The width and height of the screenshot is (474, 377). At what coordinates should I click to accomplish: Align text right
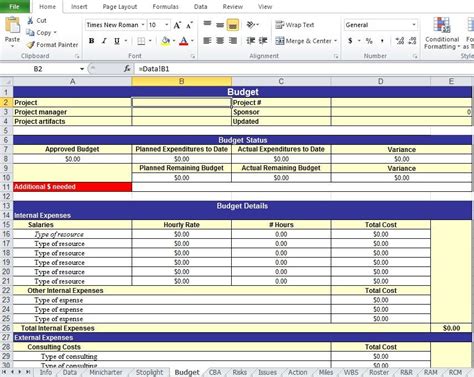[233, 41]
